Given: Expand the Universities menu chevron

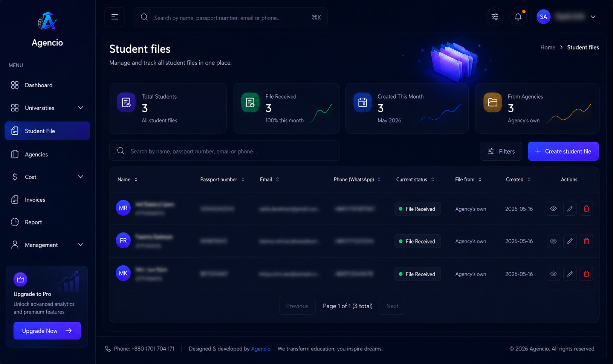Looking at the screenshot, I should pos(80,108).
